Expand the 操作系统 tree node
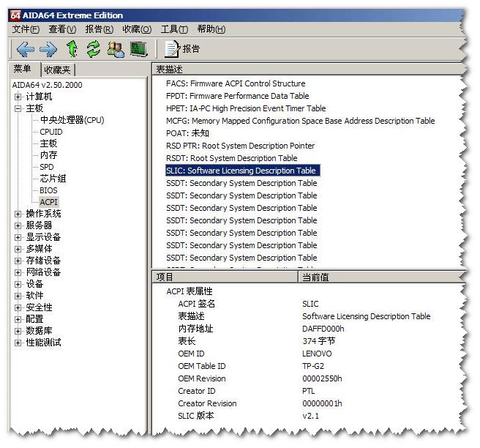480x448 pixels. pyautogui.click(x=18, y=214)
